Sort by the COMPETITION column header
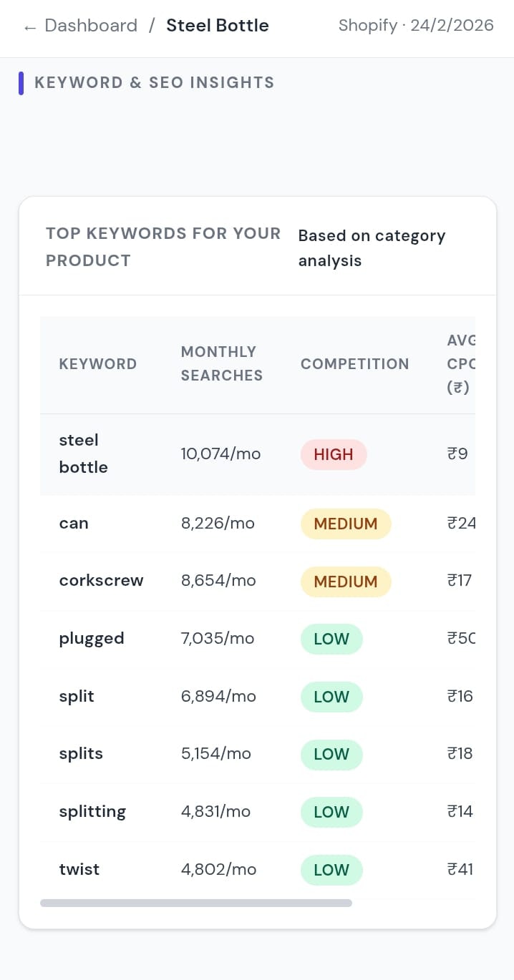The height and width of the screenshot is (980, 514). point(354,364)
